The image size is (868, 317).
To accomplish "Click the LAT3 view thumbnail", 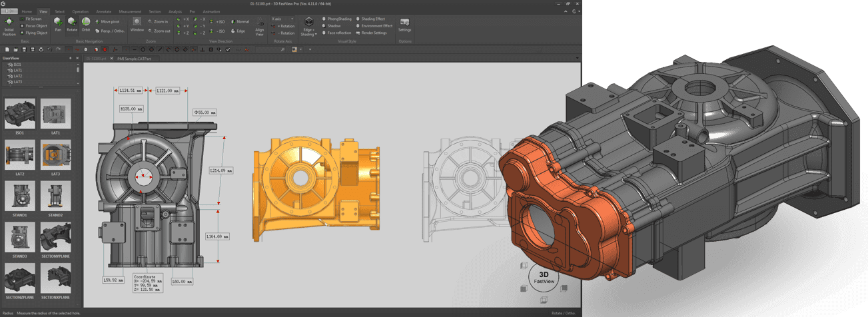I will tap(55, 155).
